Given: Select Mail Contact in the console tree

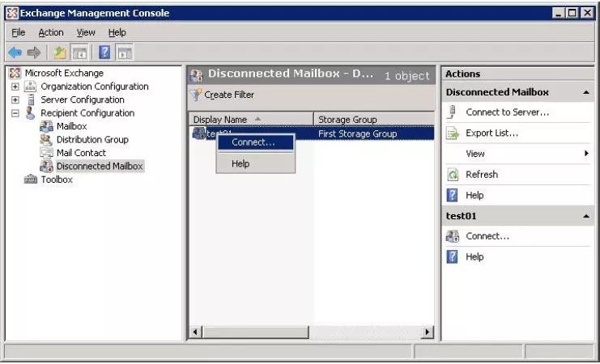Looking at the screenshot, I should (x=81, y=154).
